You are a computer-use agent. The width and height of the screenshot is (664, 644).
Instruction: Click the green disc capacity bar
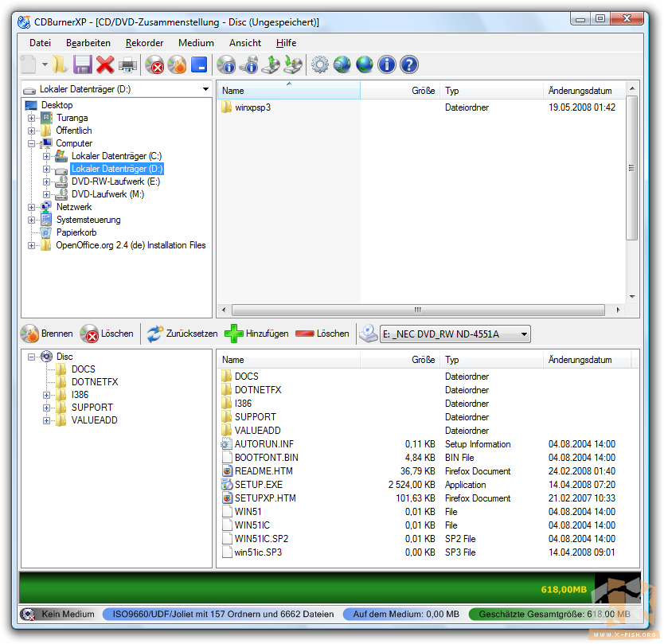pyautogui.click(x=303, y=590)
